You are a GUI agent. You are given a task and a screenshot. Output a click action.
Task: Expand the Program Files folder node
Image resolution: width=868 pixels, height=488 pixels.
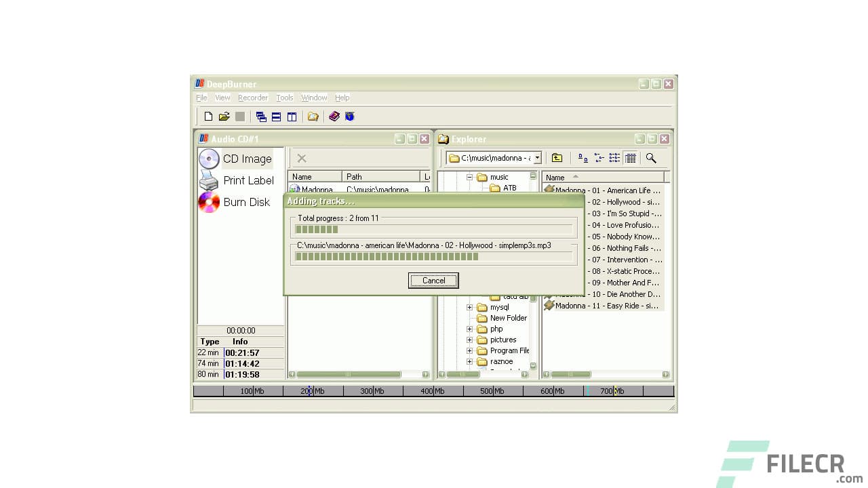point(469,350)
